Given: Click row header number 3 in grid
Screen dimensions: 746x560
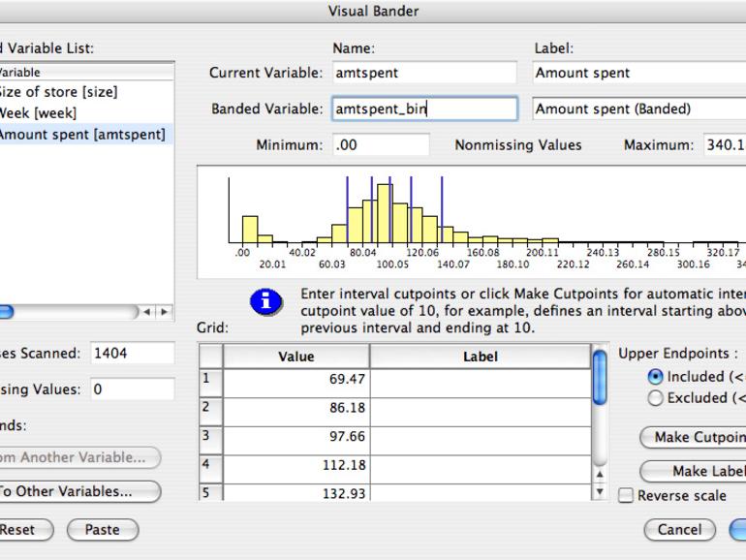Looking at the screenshot, I should click(211, 441).
